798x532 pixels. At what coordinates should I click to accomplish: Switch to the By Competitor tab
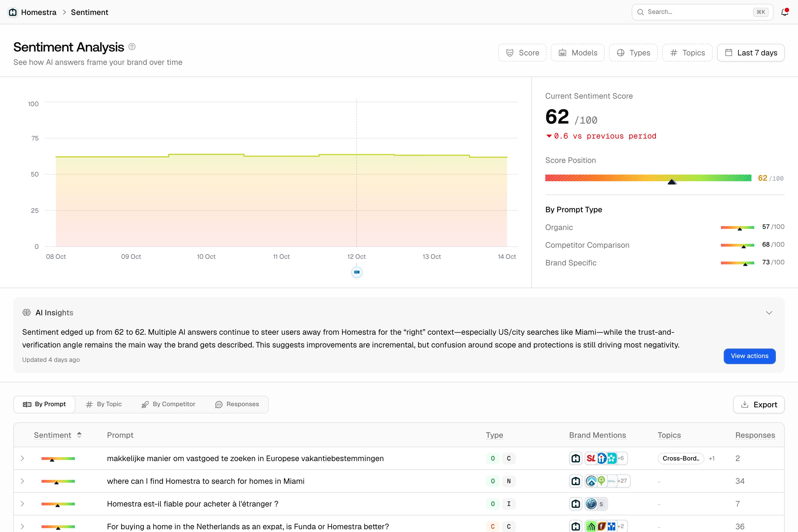click(168, 404)
